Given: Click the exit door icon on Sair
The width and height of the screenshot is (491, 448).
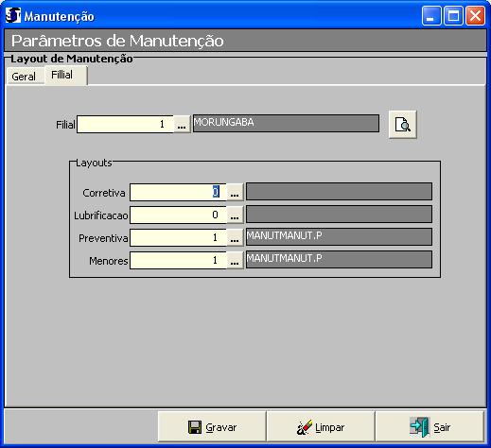Looking at the screenshot, I should [420, 427].
